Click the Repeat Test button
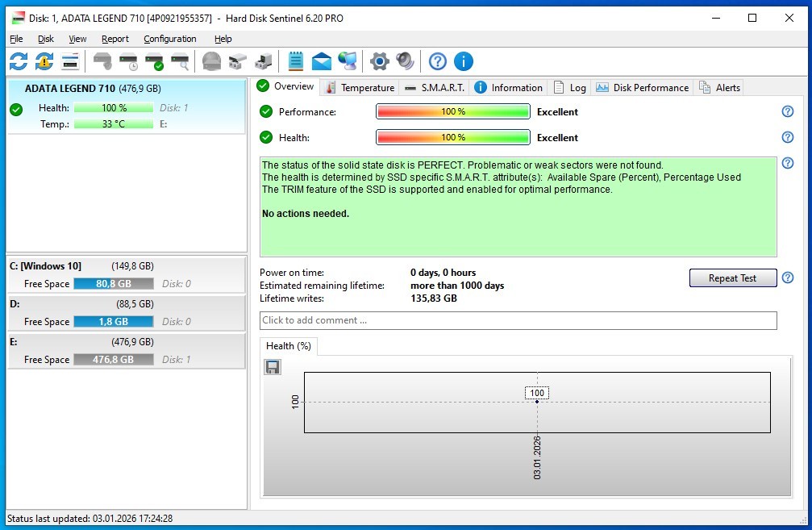This screenshot has height=530, width=812. pyautogui.click(x=732, y=278)
